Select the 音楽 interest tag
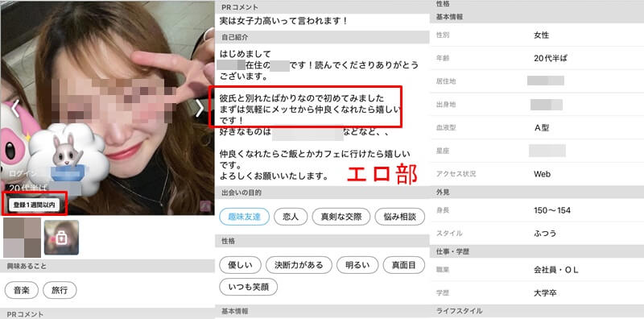This screenshot has width=644, height=319. pos(22,290)
